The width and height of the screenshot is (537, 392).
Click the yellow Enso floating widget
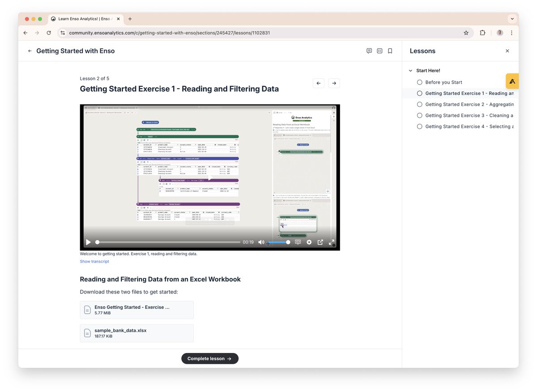point(512,81)
